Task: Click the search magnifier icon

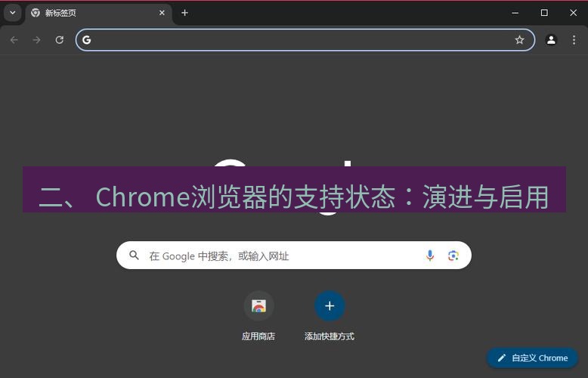Action: tap(134, 256)
